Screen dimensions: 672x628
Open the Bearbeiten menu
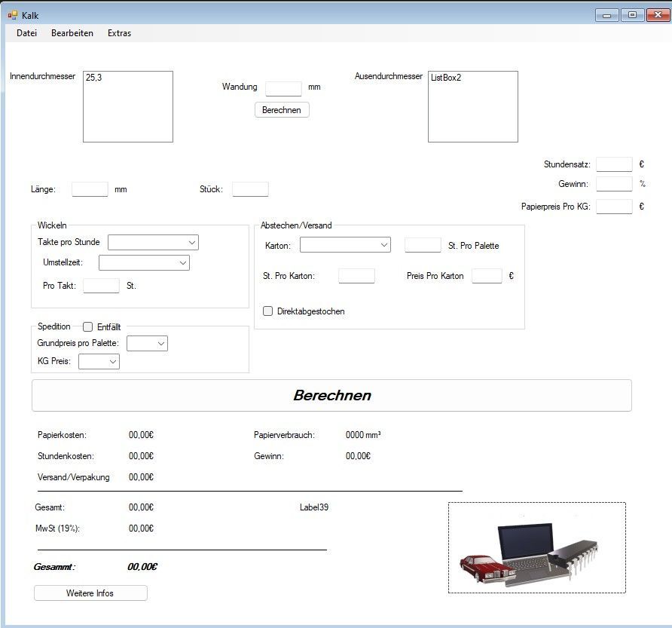click(72, 33)
